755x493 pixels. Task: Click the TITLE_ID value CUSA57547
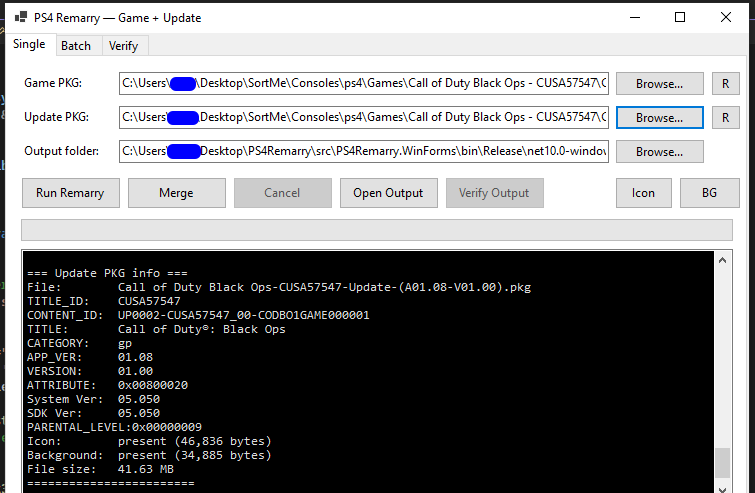tap(149, 301)
